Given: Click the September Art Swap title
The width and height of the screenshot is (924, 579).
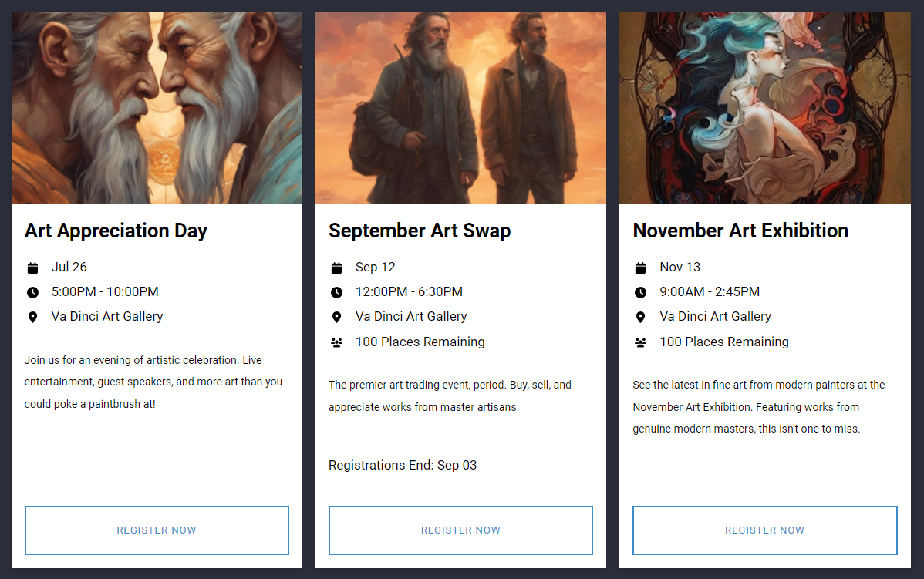Looking at the screenshot, I should pyautogui.click(x=420, y=231).
